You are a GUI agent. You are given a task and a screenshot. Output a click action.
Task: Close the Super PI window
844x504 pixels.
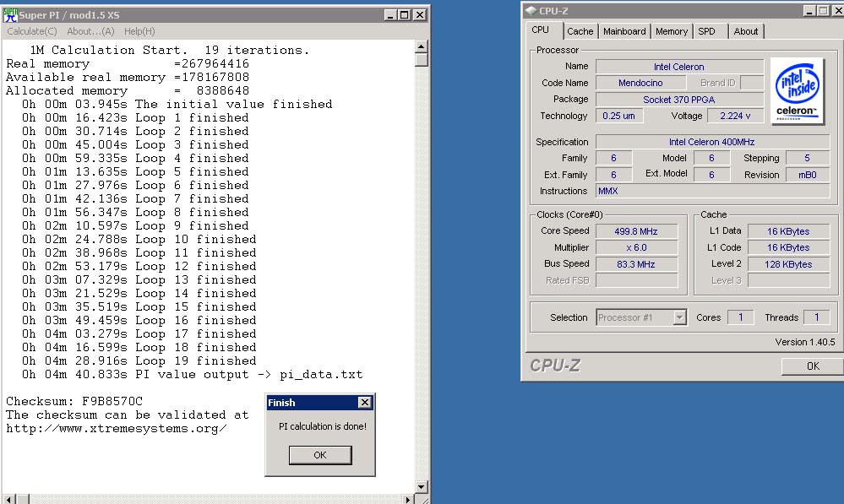pyautogui.click(x=419, y=15)
